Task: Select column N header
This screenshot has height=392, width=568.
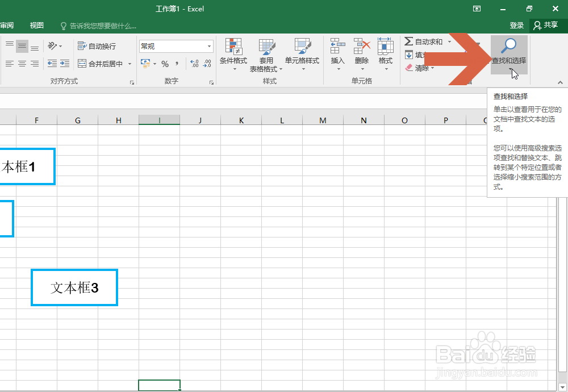Action: (364, 120)
